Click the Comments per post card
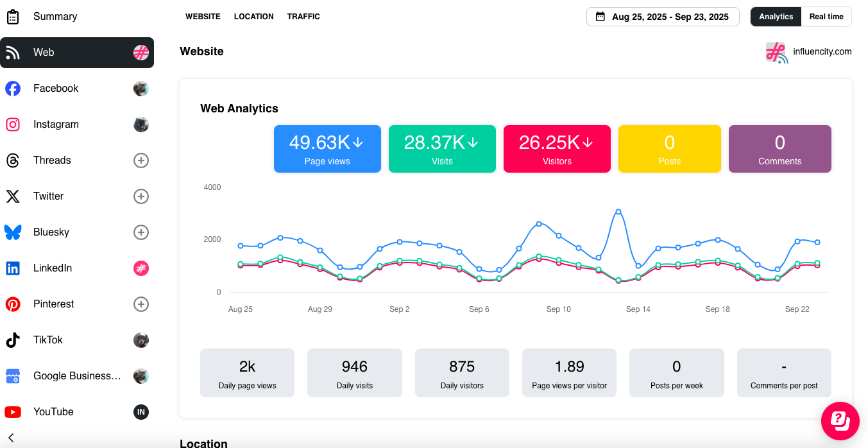The image size is (868, 448). click(x=784, y=373)
